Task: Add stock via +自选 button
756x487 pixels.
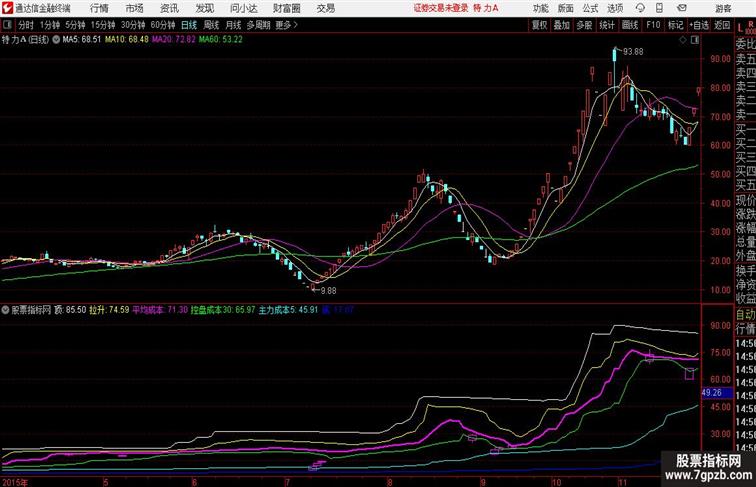Action: 699,25
